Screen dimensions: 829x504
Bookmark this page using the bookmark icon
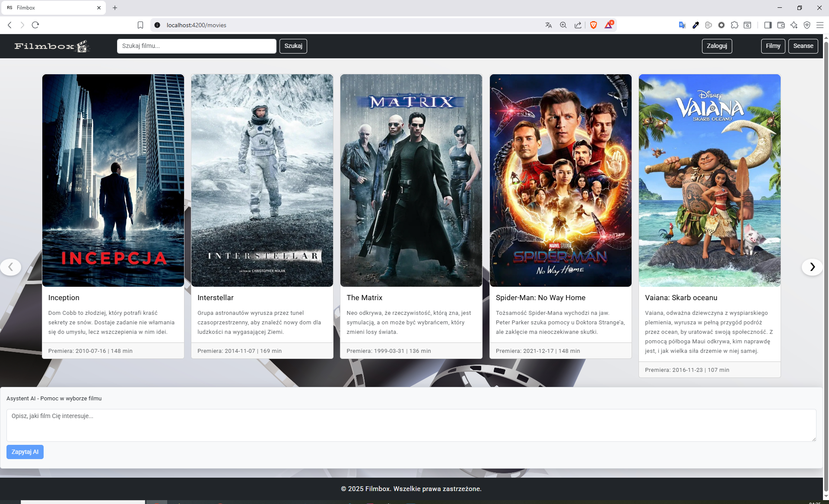[x=140, y=25]
